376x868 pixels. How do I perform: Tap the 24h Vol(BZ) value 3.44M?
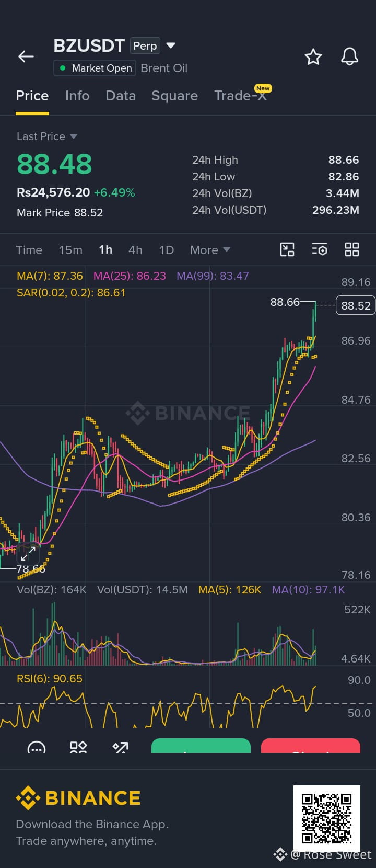click(343, 193)
